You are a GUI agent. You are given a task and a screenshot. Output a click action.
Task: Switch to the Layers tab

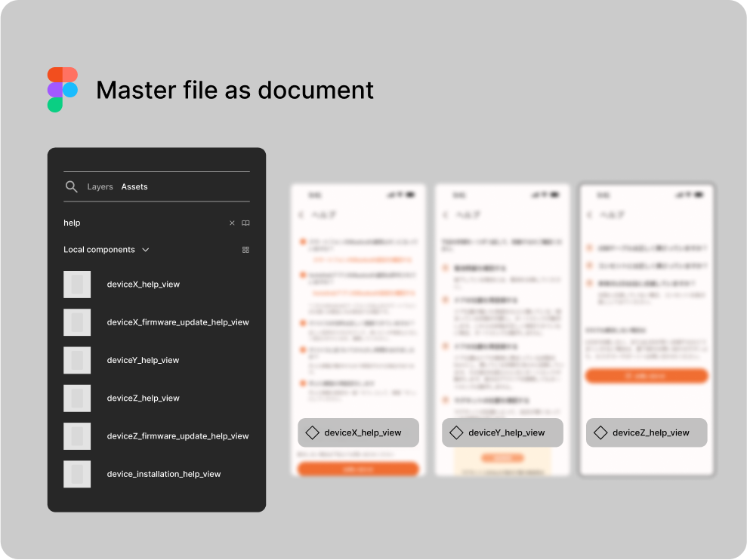[x=100, y=186]
